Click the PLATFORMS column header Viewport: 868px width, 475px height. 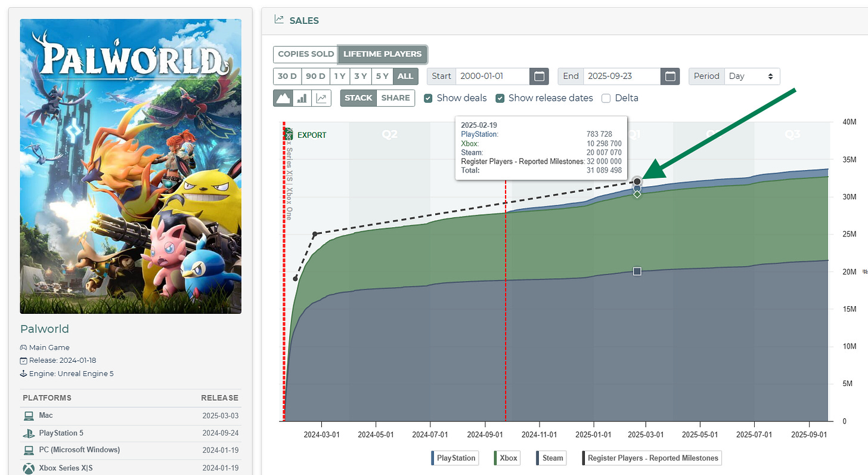click(47, 398)
